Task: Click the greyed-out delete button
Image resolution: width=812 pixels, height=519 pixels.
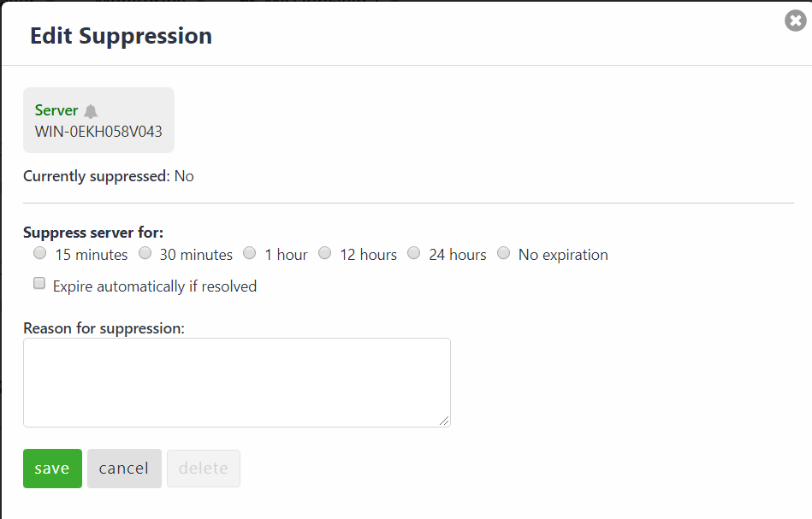Action: click(x=204, y=469)
